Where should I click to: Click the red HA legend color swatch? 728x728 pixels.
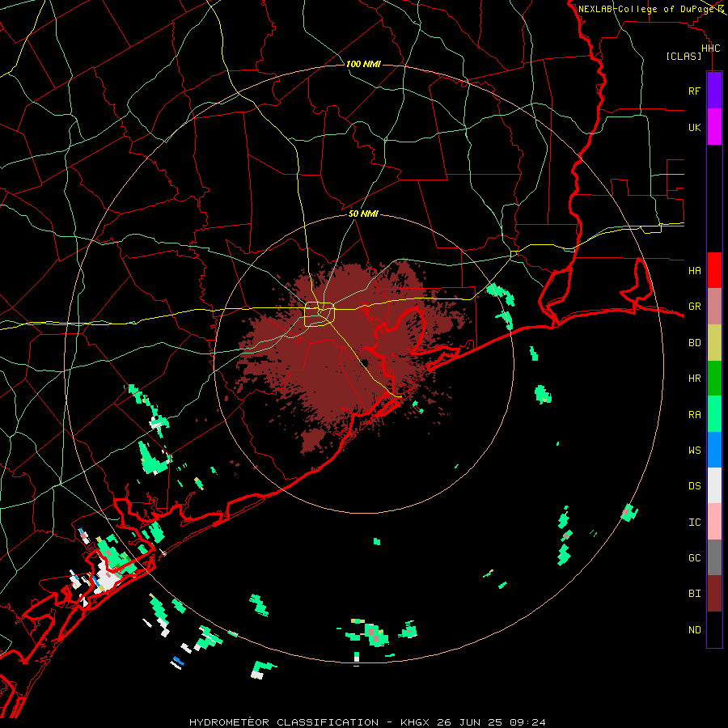click(714, 270)
